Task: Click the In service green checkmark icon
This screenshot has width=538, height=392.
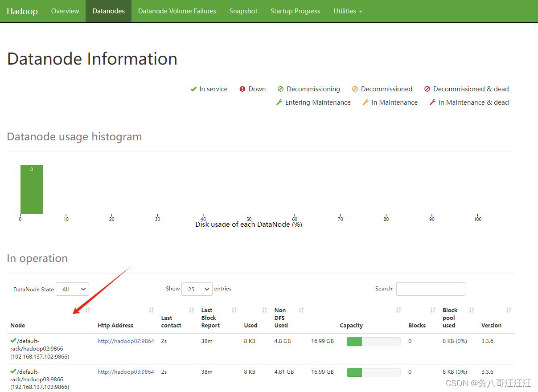Action: pyautogui.click(x=193, y=89)
